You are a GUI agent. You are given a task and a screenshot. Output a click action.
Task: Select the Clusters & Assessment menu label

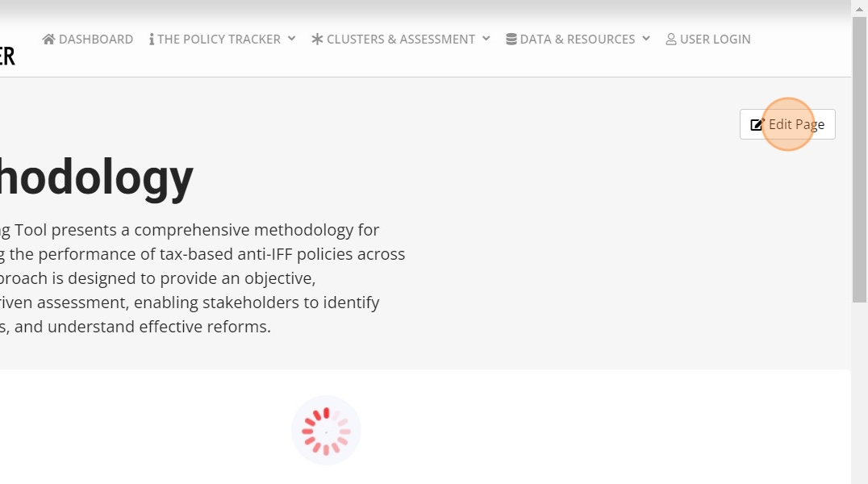tap(401, 39)
